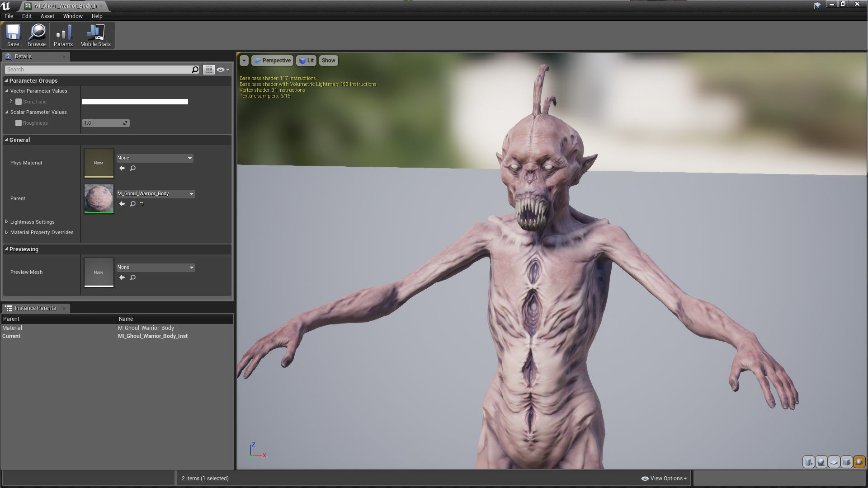This screenshot has height=488, width=868.
Task: Click the Save toolbar icon
Action: [x=13, y=34]
